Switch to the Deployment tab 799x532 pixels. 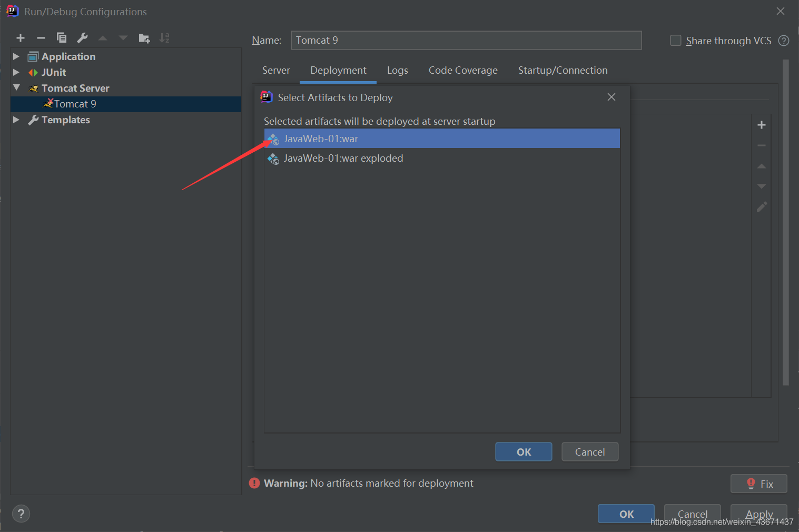point(338,71)
